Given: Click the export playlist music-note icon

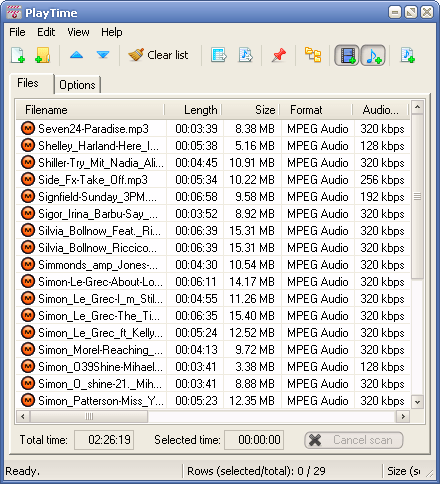Looking at the screenshot, I should (x=246, y=55).
